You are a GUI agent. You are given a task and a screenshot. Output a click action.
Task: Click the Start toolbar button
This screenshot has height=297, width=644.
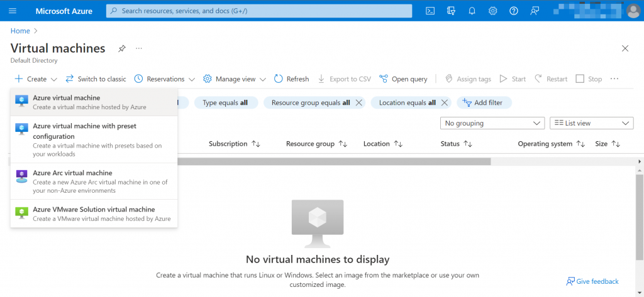tap(513, 78)
